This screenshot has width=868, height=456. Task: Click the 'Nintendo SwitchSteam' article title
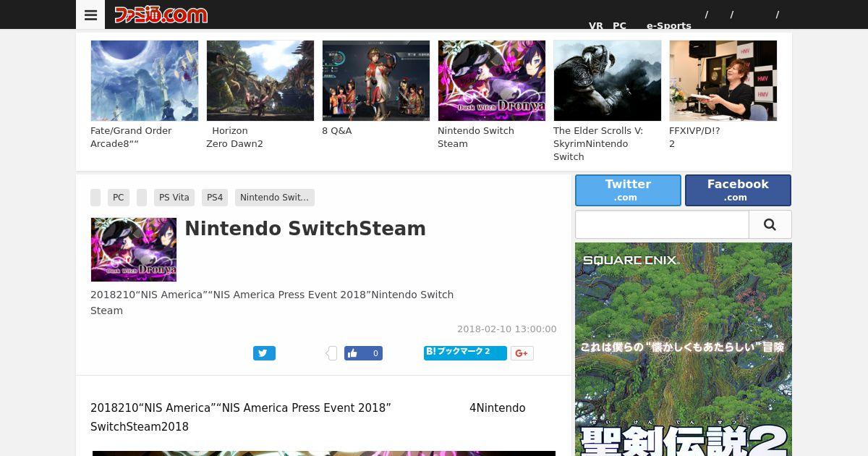click(305, 229)
